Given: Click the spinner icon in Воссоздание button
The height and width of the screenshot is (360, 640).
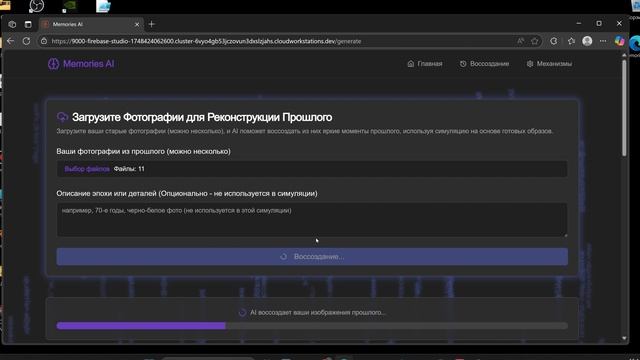Looking at the screenshot, I should click(x=284, y=257).
